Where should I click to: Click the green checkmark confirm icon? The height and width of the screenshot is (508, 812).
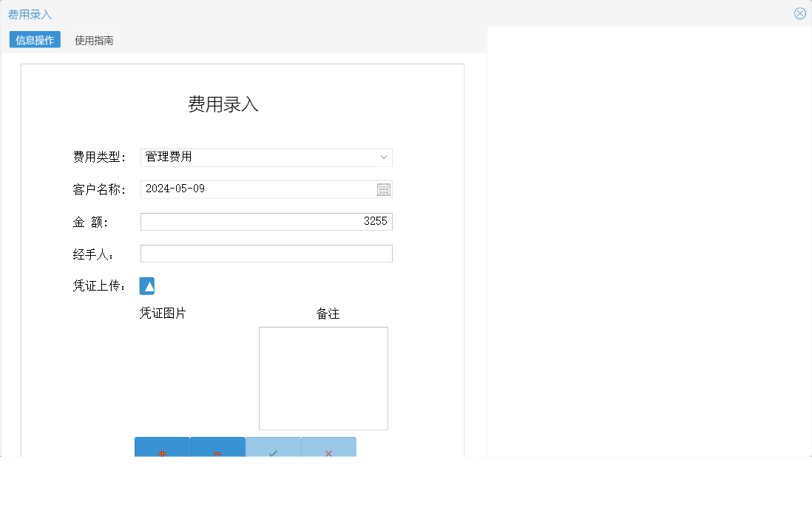click(x=273, y=450)
